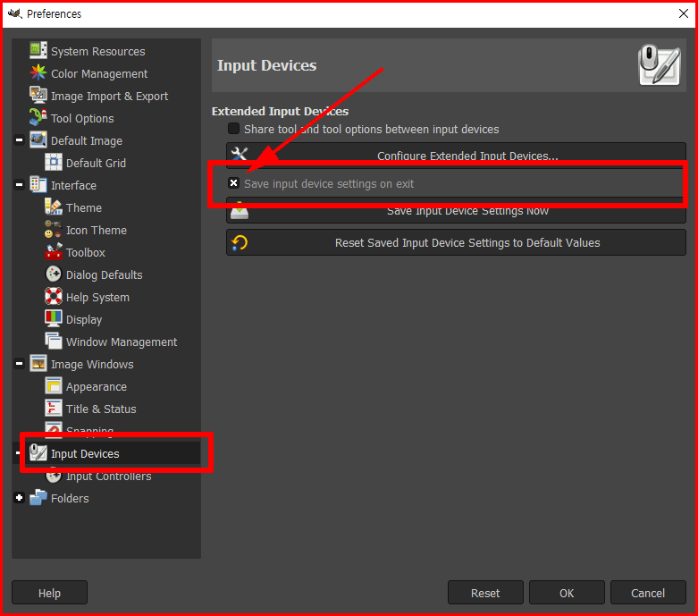The image size is (698, 616).
Task: Click the Image Windows icon
Action: 38,364
